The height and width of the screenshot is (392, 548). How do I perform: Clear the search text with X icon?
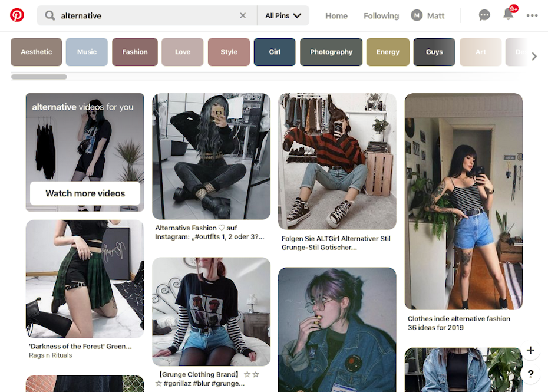[243, 15]
